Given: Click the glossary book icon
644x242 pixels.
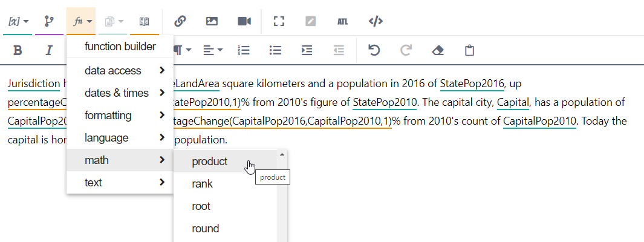Looking at the screenshot, I should (x=144, y=21).
